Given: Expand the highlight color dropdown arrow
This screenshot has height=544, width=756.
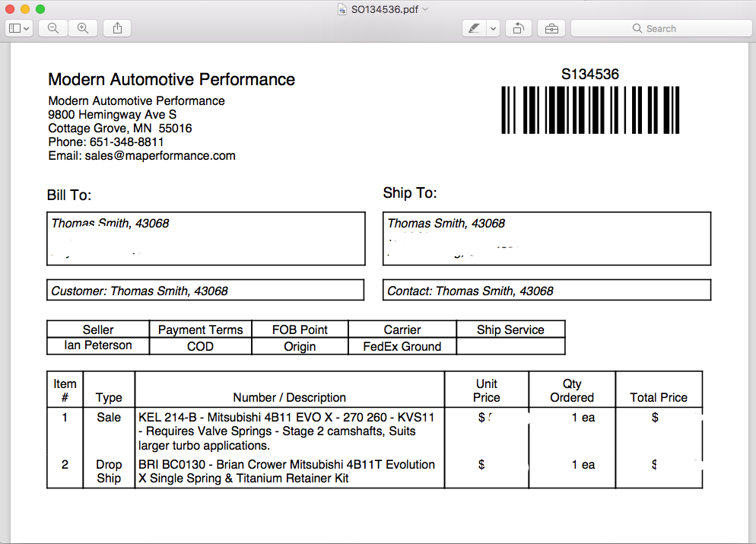Looking at the screenshot, I should tap(493, 28).
